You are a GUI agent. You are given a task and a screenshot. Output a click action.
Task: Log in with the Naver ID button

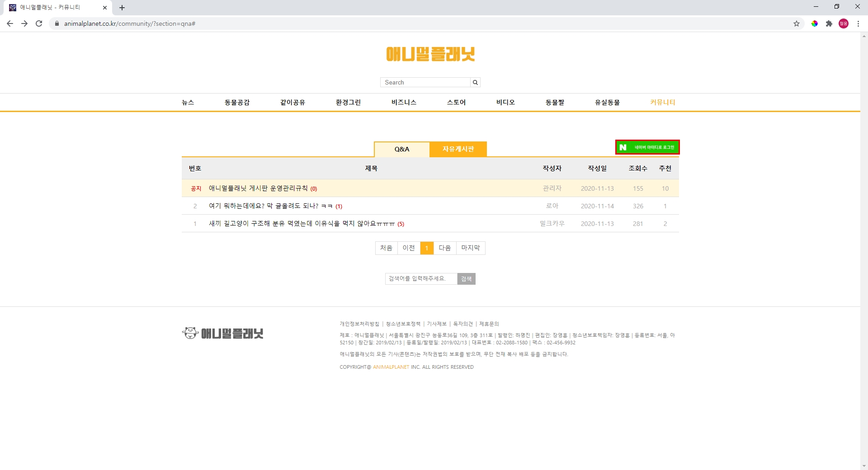pos(647,147)
